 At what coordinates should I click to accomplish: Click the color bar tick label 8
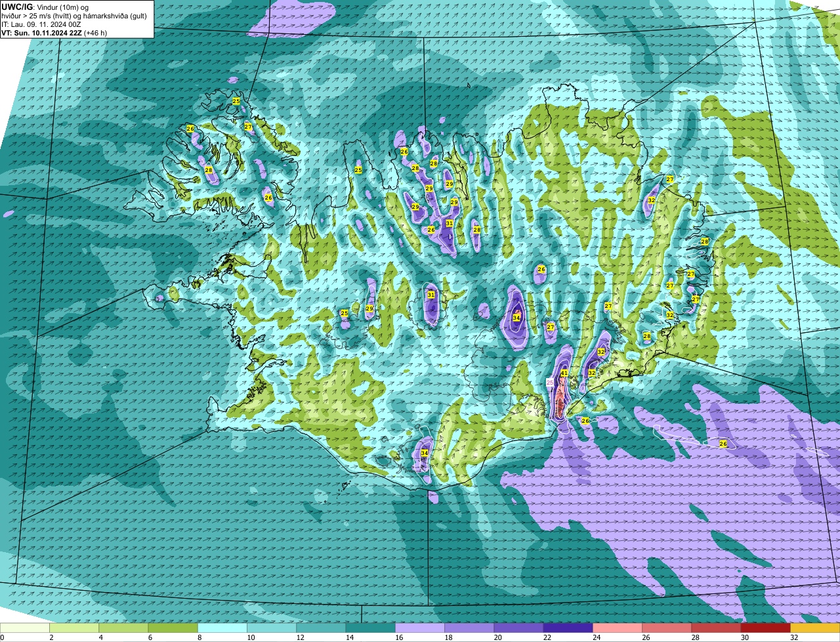coord(198,637)
